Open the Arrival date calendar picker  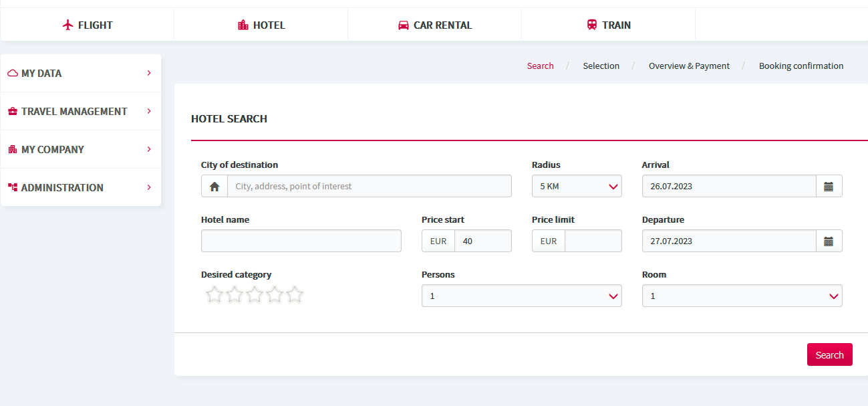click(x=829, y=187)
